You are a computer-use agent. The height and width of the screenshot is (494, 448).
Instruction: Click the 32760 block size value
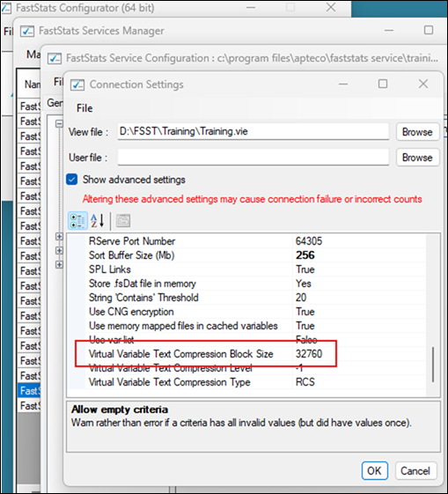pyautogui.click(x=309, y=354)
